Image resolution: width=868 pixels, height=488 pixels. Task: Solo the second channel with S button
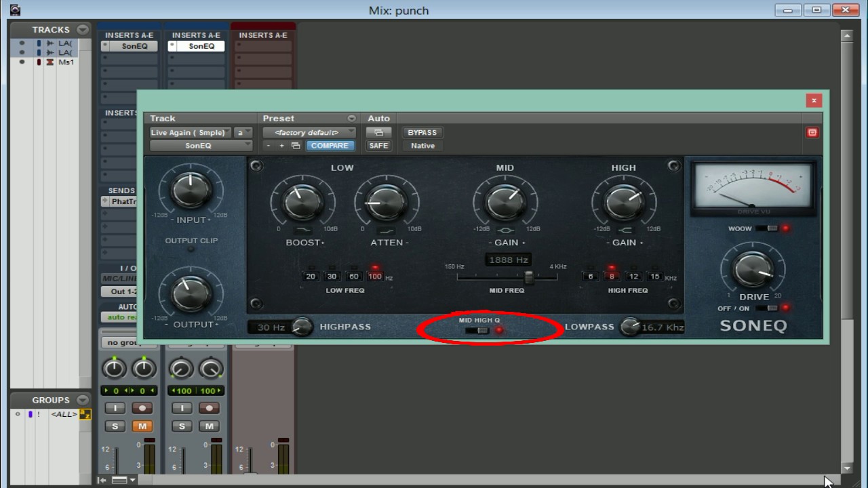(181, 426)
